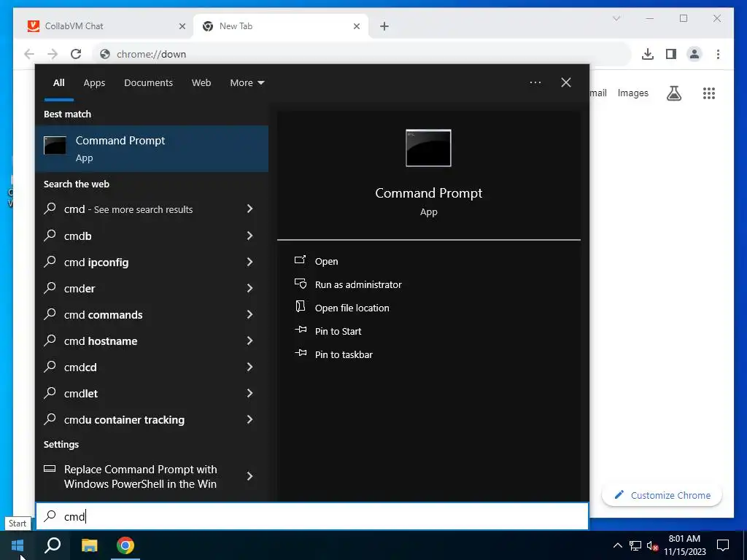Image resolution: width=747 pixels, height=560 pixels.
Task: Click the Pin to taskbar pin icon
Action: coord(301,353)
